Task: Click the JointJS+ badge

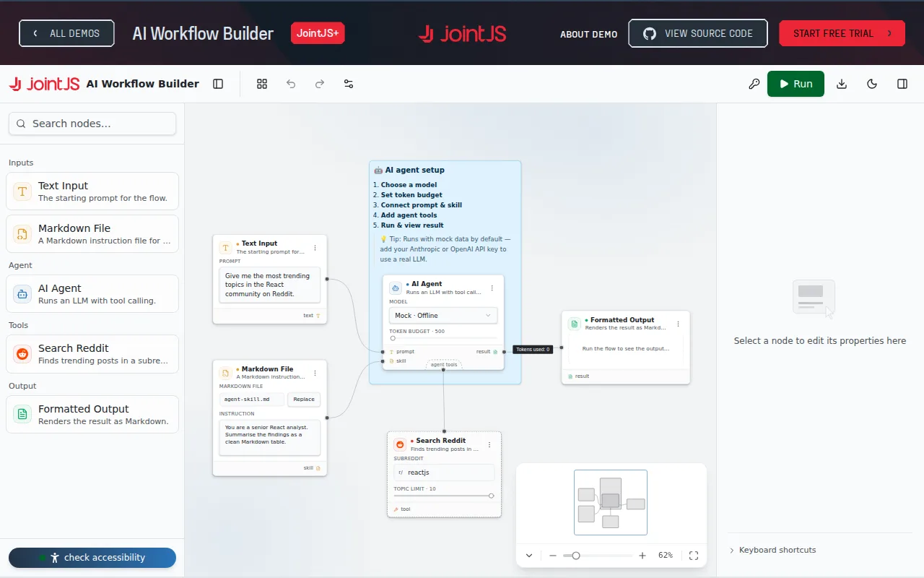Action: click(318, 33)
